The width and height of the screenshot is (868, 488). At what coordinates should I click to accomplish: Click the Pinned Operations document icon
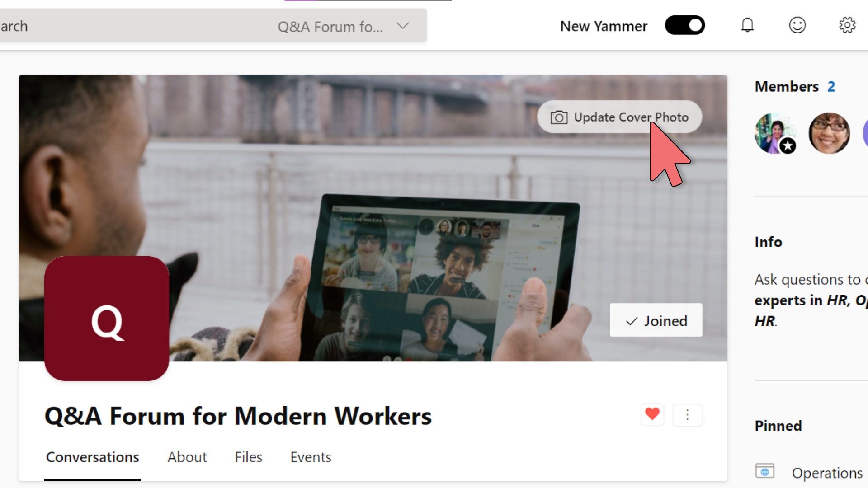765,471
